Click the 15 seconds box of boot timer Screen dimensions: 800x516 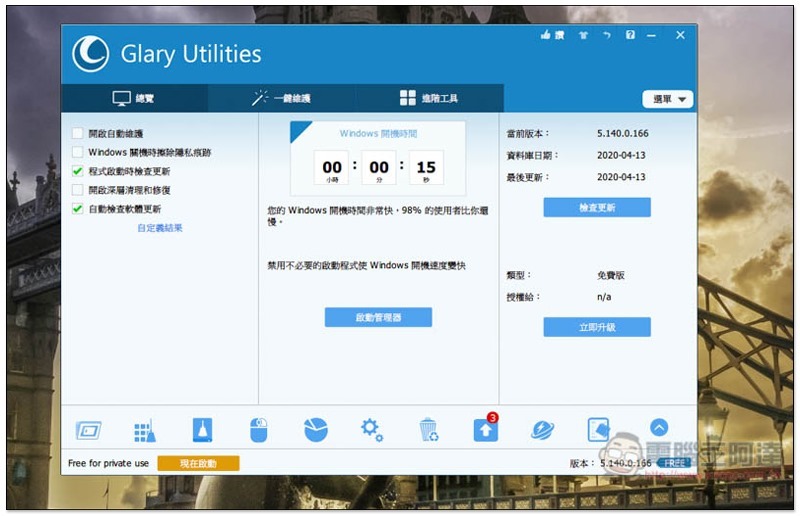coord(426,167)
